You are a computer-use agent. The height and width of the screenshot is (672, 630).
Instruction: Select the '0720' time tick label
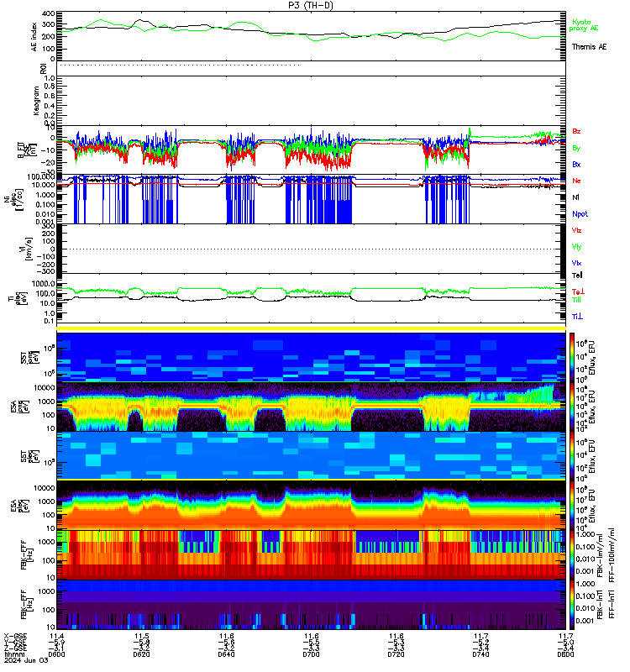[x=396, y=654]
